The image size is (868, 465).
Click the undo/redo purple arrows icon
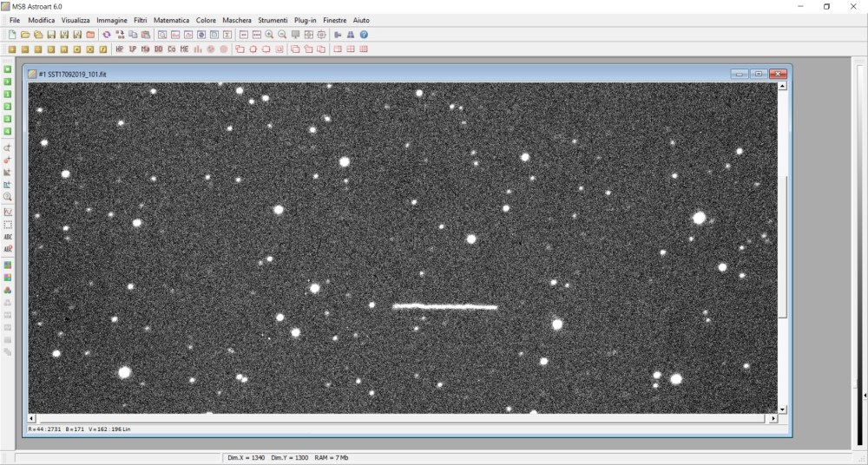106,35
